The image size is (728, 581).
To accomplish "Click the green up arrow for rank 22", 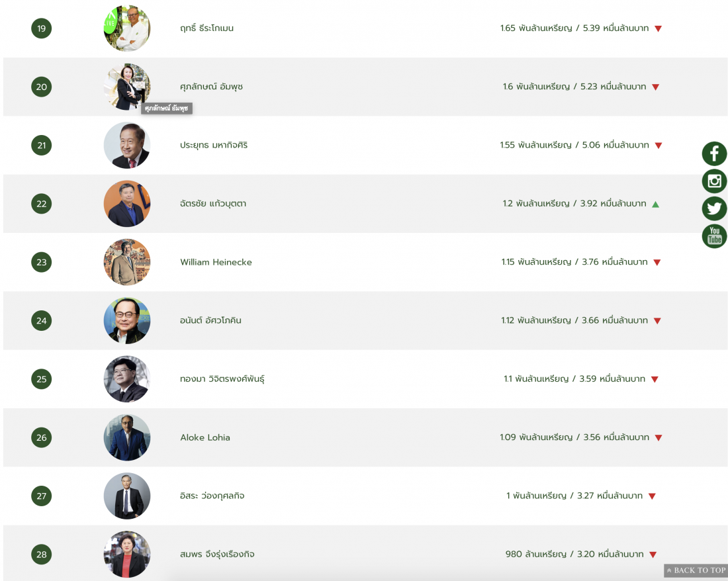I will pos(655,204).
